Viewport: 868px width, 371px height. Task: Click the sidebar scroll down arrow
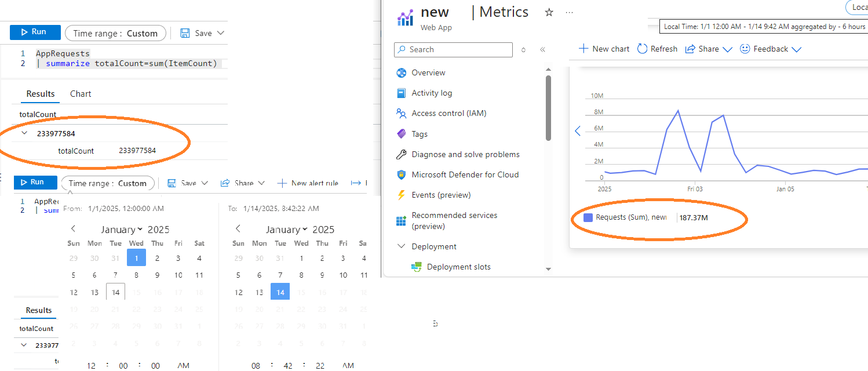[x=548, y=269]
